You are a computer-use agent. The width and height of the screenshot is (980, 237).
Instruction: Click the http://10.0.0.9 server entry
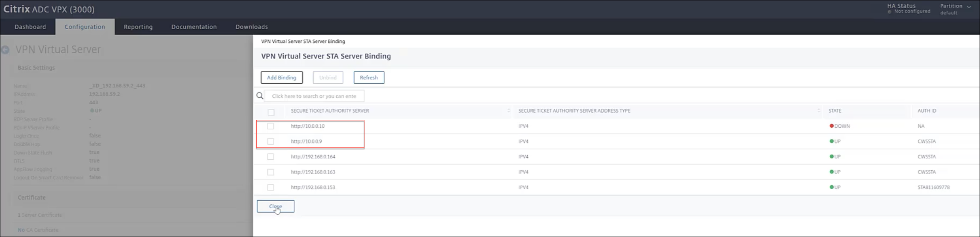point(306,141)
